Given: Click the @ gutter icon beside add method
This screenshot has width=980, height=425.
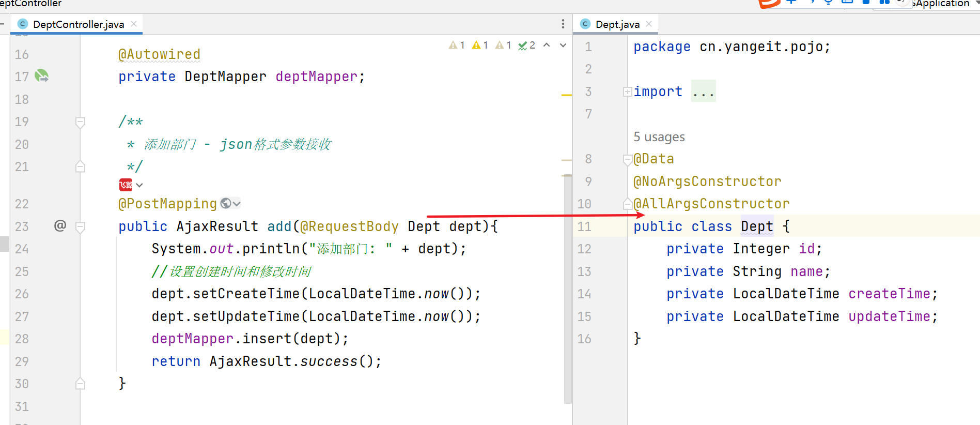Looking at the screenshot, I should tap(60, 225).
